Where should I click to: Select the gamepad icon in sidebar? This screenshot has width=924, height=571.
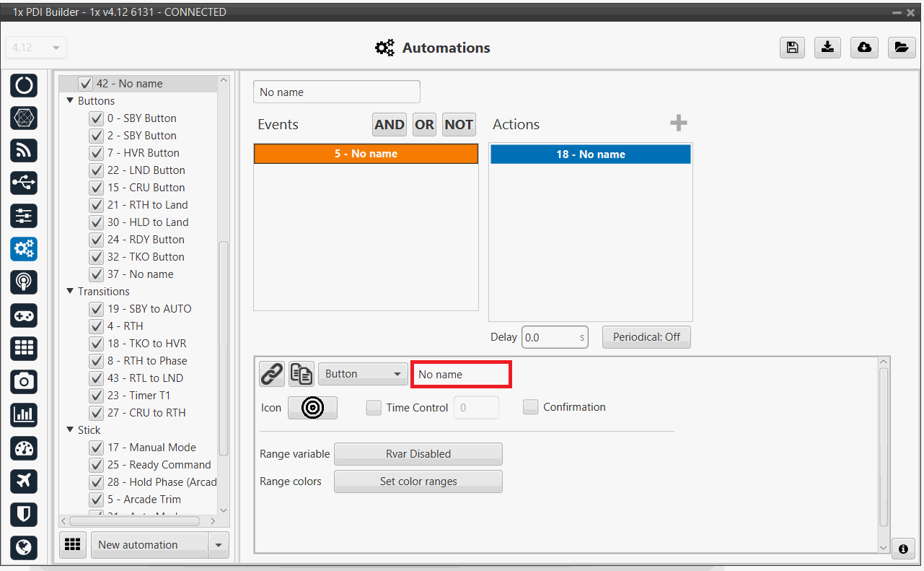[24, 315]
